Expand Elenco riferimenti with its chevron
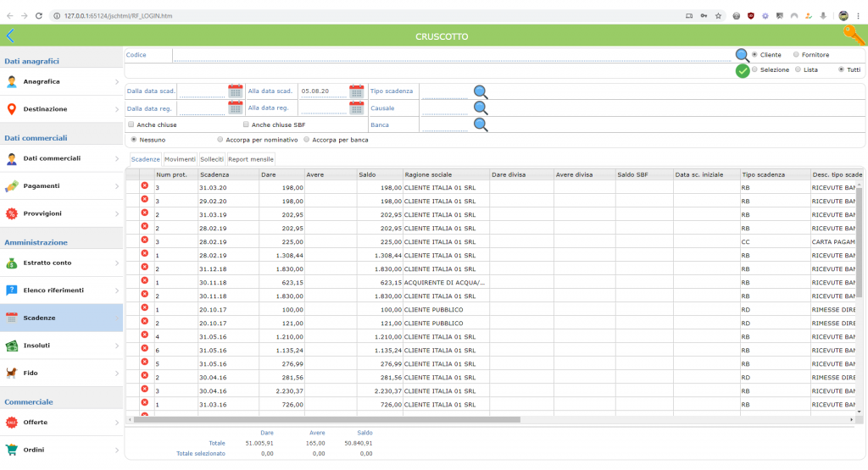 click(x=117, y=290)
